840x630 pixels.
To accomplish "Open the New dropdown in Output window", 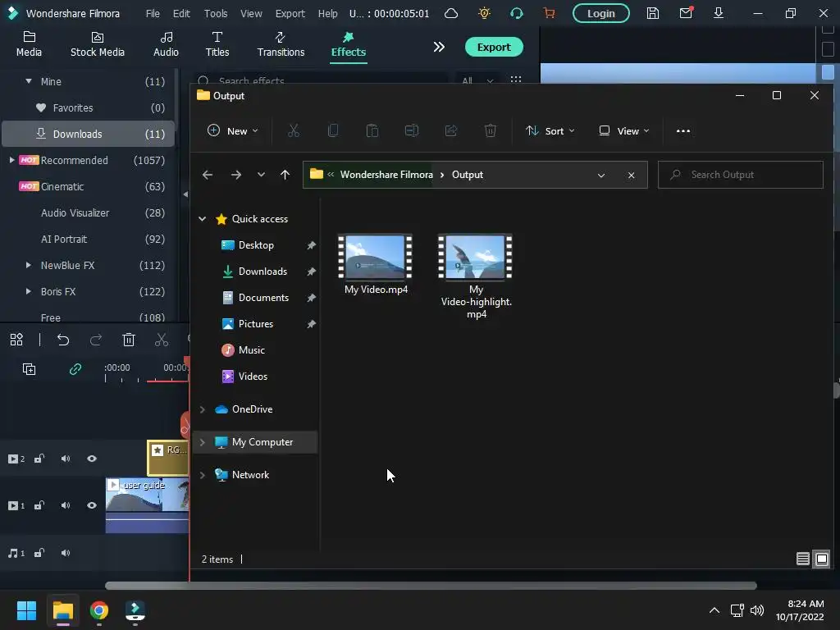I will click(x=233, y=130).
